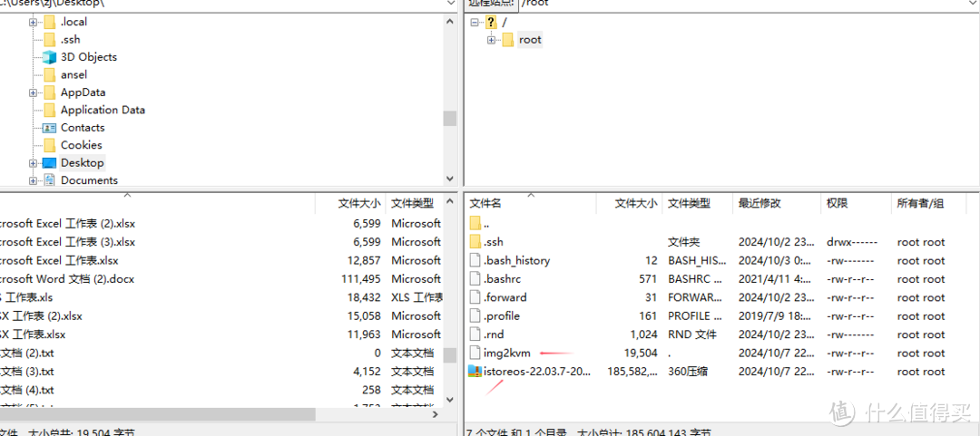This screenshot has width=980, height=436.
Task: Sort local files by 文件类型 column
Action: (x=415, y=204)
